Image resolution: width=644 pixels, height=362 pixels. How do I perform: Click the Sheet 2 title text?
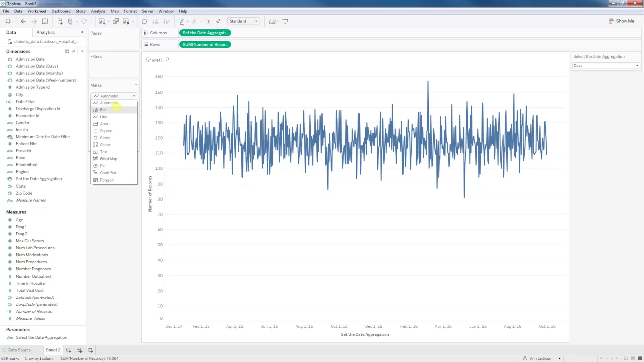(157, 60)
